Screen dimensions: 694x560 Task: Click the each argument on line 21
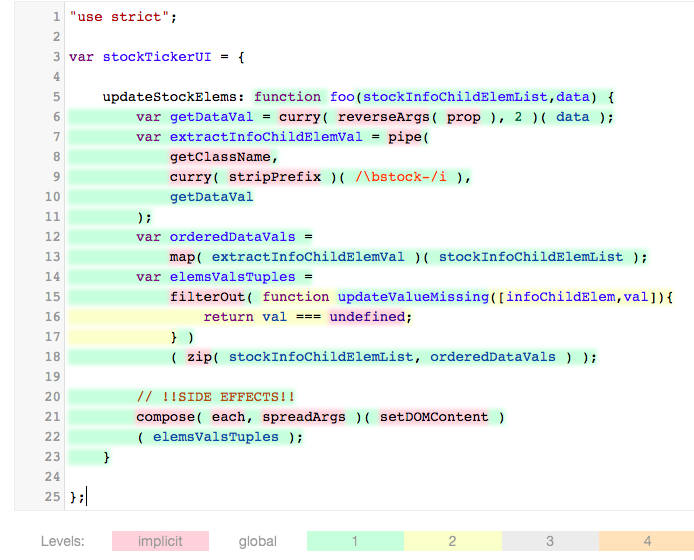pos(228,417)
